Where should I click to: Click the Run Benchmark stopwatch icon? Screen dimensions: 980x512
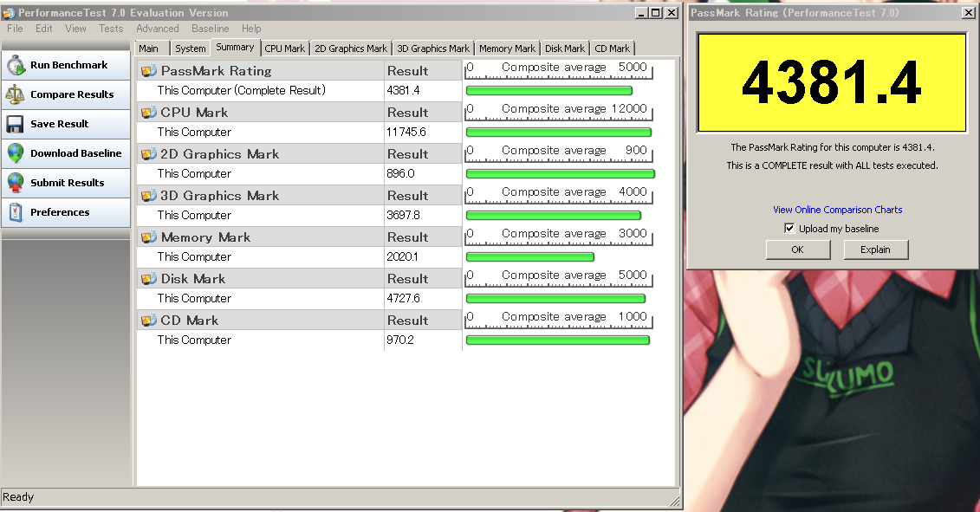16,65
